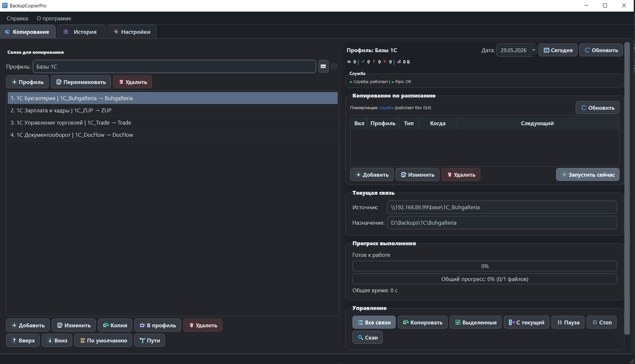Click the red cross error count
Screen dimensions: 635x364
(x=388, y=62)
